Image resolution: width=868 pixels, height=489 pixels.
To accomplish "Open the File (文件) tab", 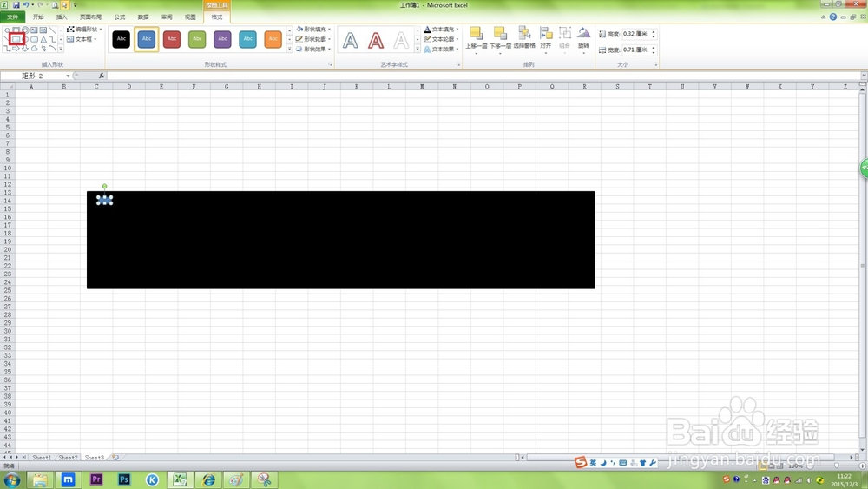I will [x=12, y=17].
